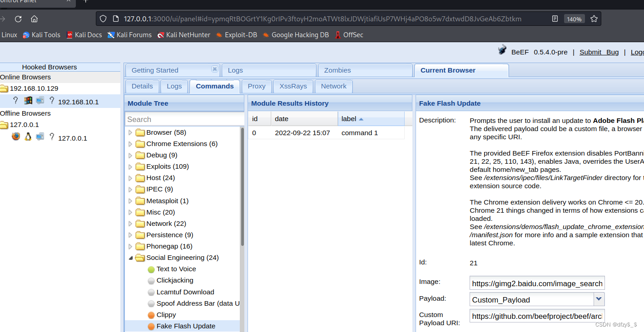
Task: Click the Submit Bug link
Action: [x=599, y=52]
